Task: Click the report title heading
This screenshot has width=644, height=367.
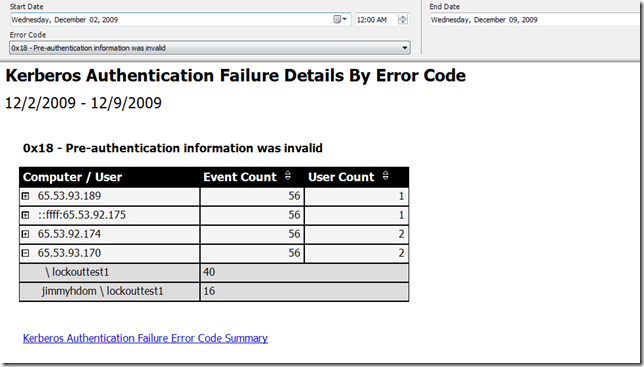Action: coord(236,76)
